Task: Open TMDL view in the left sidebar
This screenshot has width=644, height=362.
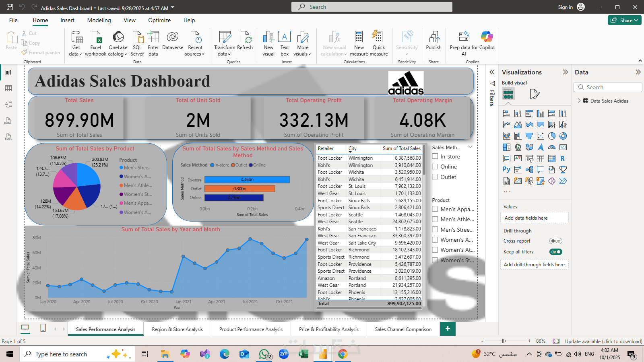Action: 8,137
